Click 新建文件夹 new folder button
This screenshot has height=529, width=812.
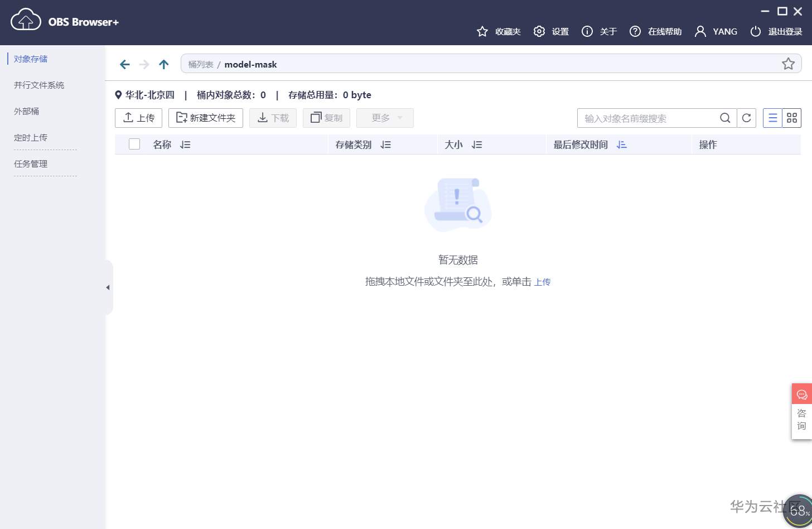(x=206, y=118)
